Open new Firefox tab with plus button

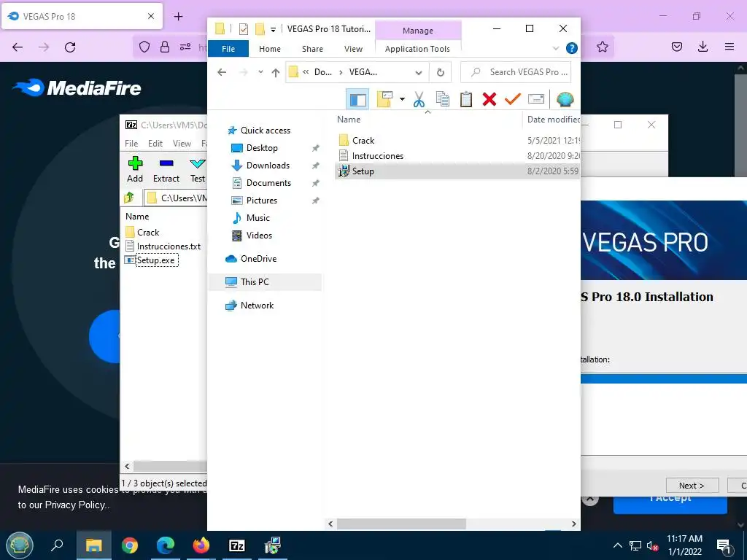click(178, 17)
